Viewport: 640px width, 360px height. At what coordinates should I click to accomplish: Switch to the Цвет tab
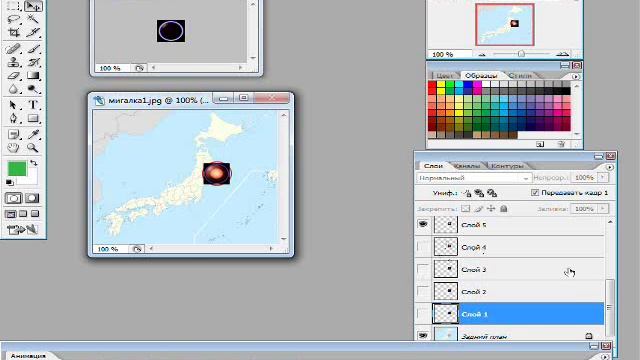(444, 76)
